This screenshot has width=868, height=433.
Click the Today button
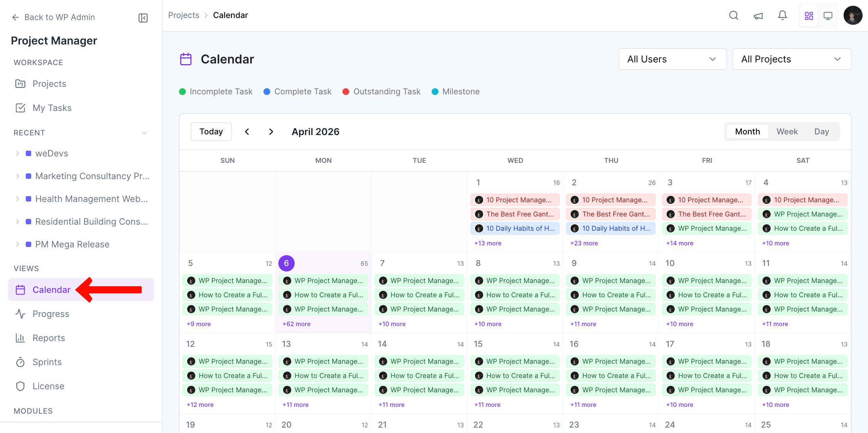tap(211, 131)
